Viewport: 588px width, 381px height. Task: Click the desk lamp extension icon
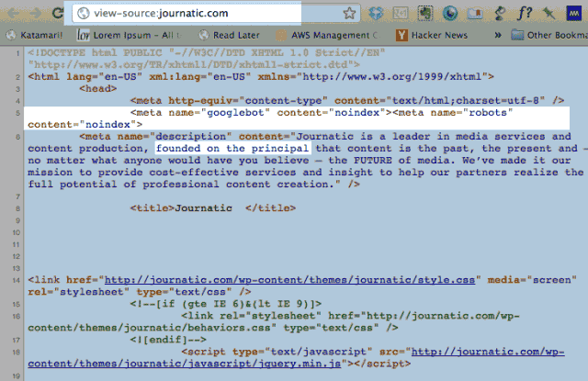pyautogui.click(x=500, y=14)
